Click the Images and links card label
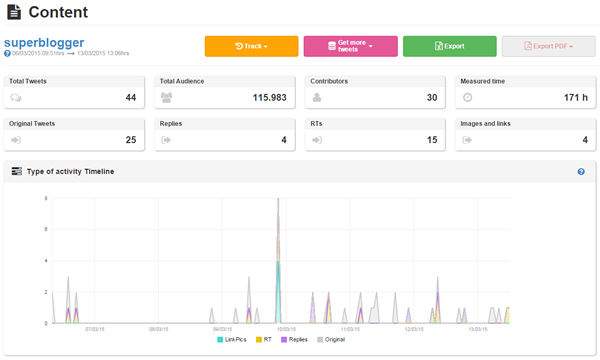This screenshot has height=360, width=600. [485, 124]
